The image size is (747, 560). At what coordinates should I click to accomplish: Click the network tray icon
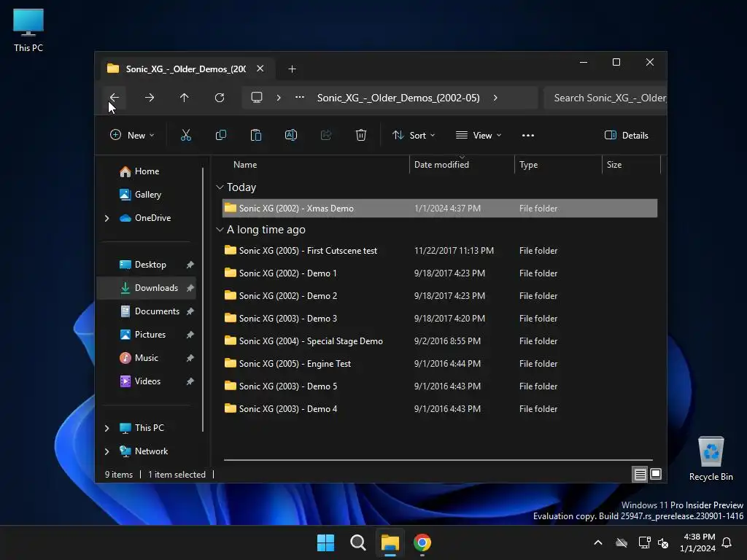[644, 542]
